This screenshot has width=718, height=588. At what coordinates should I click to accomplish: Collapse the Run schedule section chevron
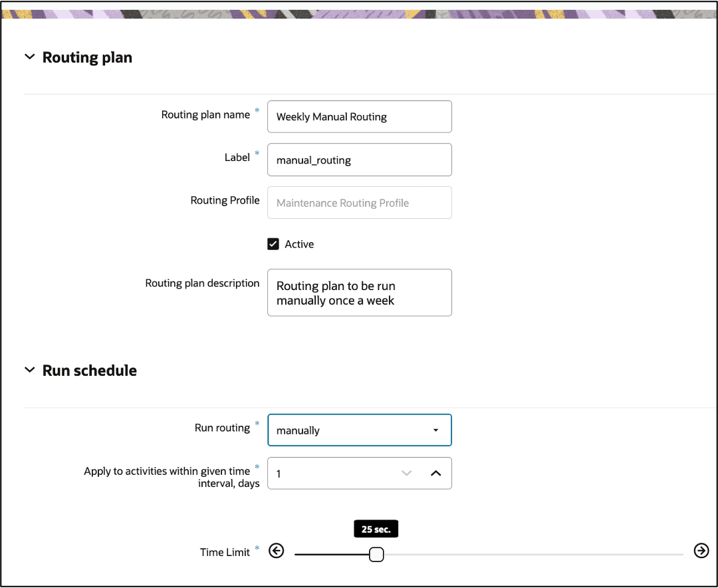pos(30,370)
